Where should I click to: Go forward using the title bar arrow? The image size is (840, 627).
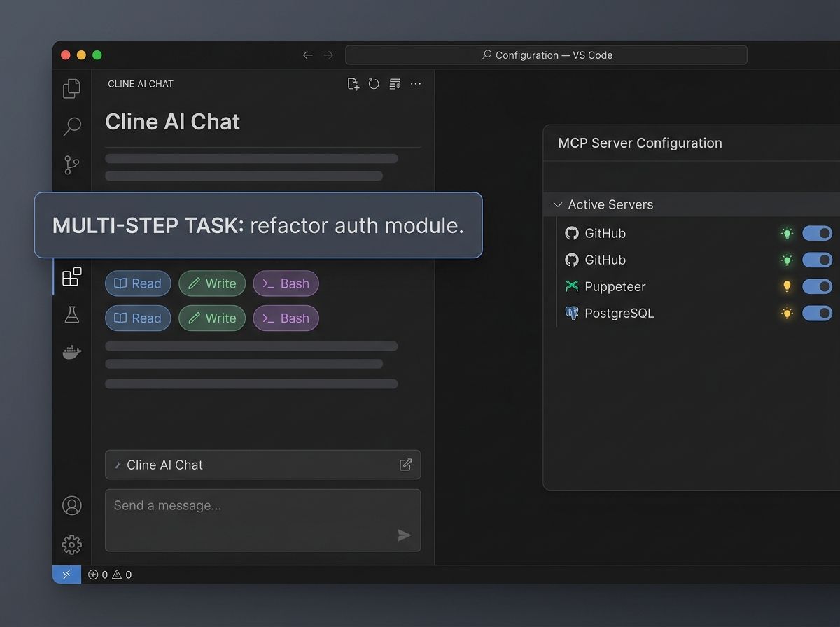pos(329,55)
